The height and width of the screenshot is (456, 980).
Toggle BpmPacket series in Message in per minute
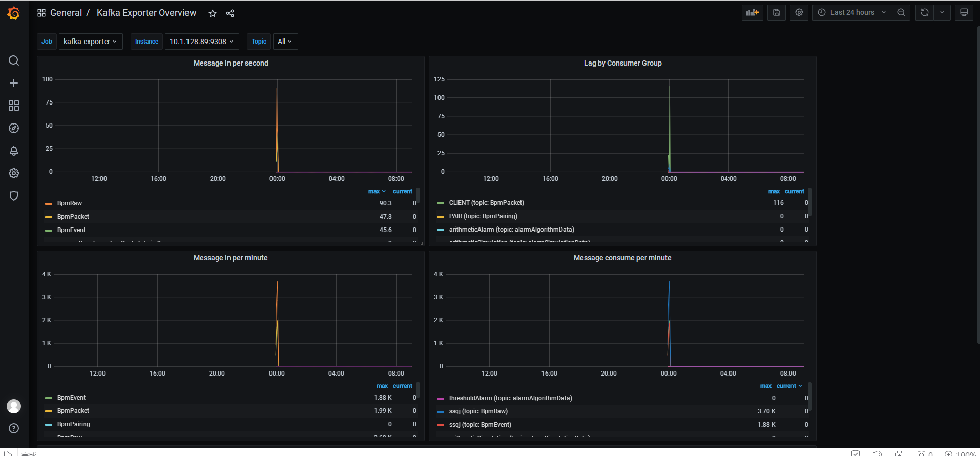(x=73, y=411)
